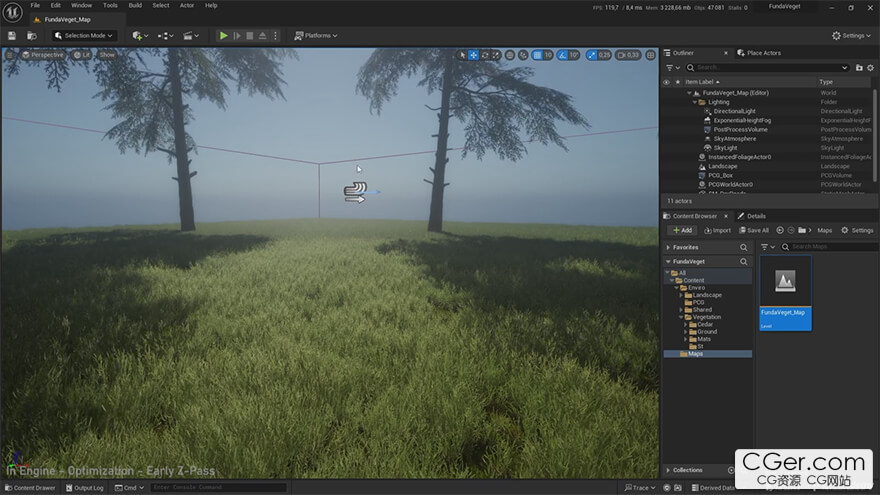Open the Browse Content icon in main toolbar

32,35
